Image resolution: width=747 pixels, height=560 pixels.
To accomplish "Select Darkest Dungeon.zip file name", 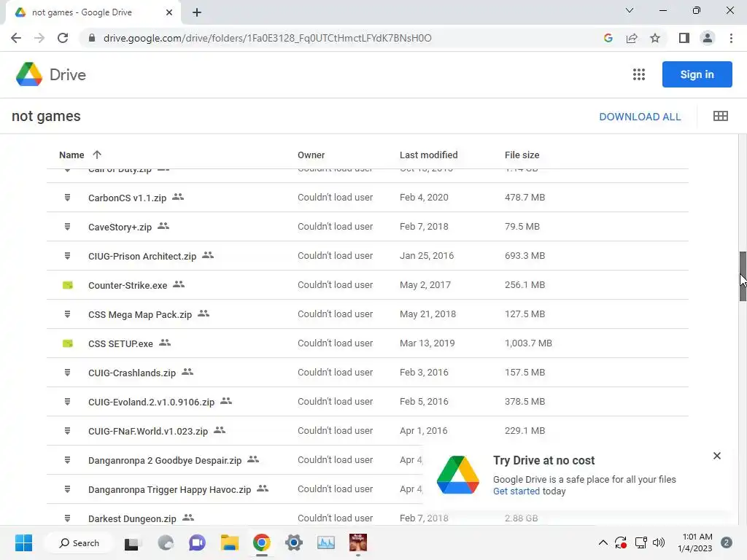I will click(132, 518).
